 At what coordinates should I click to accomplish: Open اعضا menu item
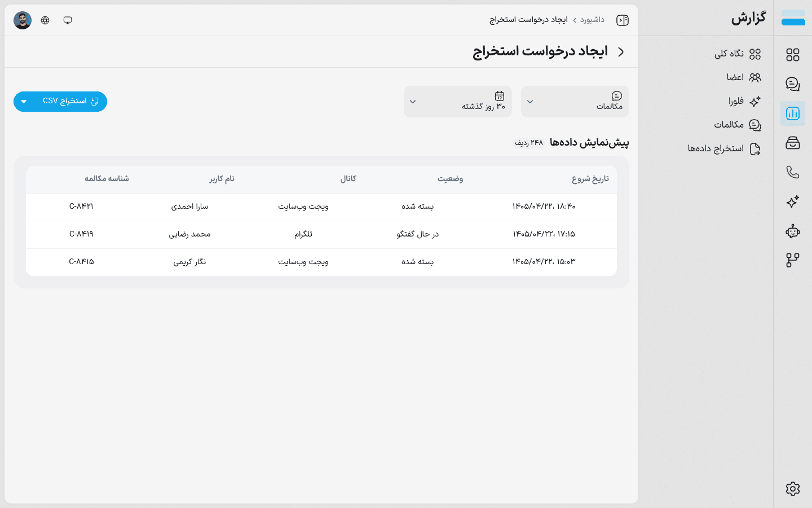click(744, 77)
